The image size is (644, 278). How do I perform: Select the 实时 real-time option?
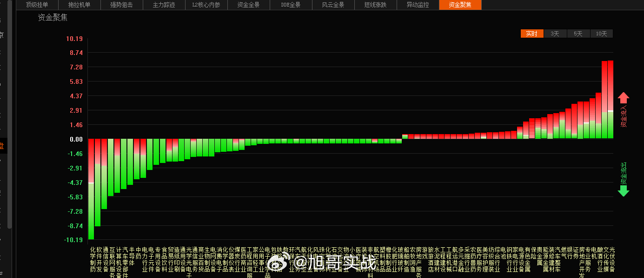coord(531,33)
